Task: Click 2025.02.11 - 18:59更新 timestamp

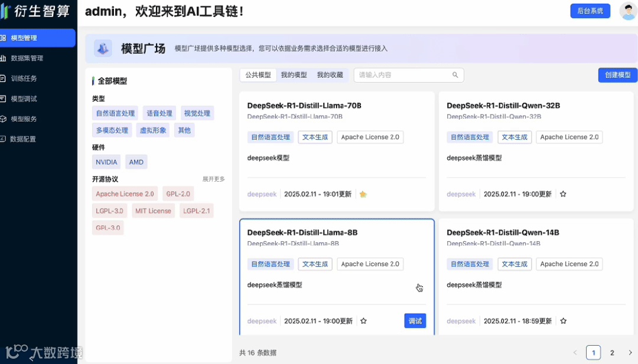Action: point(517,321)
